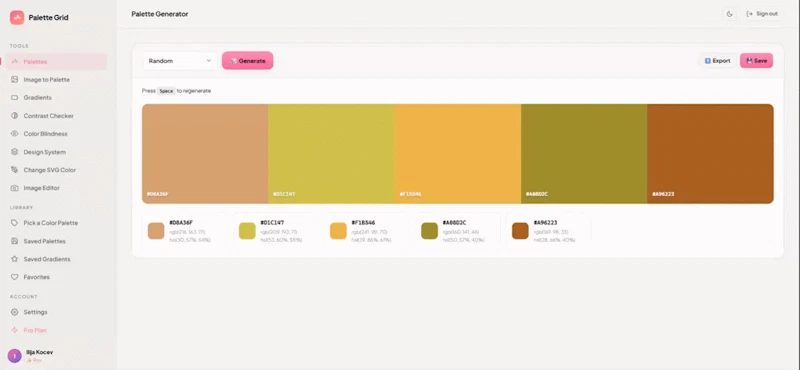Click the Palette Grid logo icon

17,17
